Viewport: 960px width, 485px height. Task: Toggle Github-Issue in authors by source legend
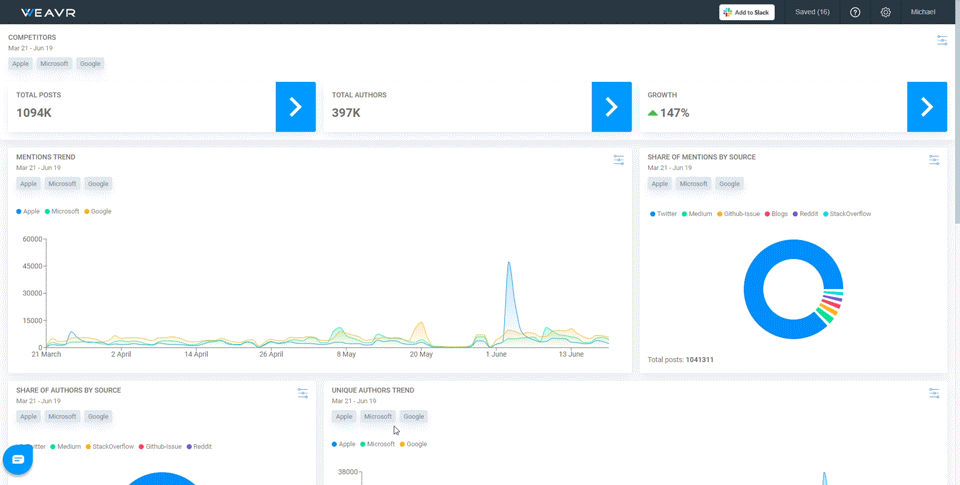coord(160,446)
